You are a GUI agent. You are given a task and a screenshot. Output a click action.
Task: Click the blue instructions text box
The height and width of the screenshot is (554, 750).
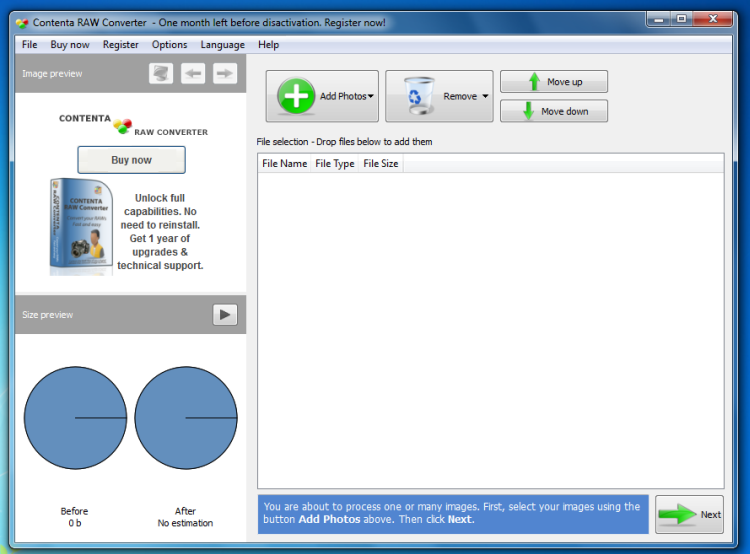tap(453, 514)
